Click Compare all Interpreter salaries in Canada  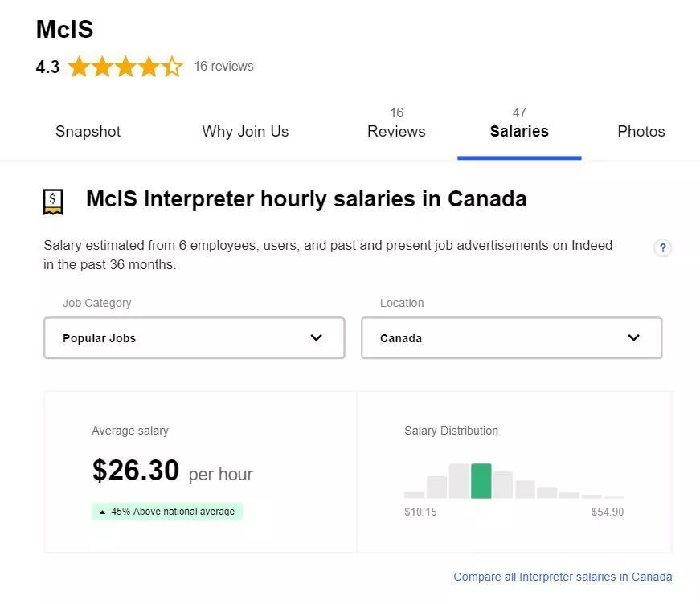(x=563, y=577)
